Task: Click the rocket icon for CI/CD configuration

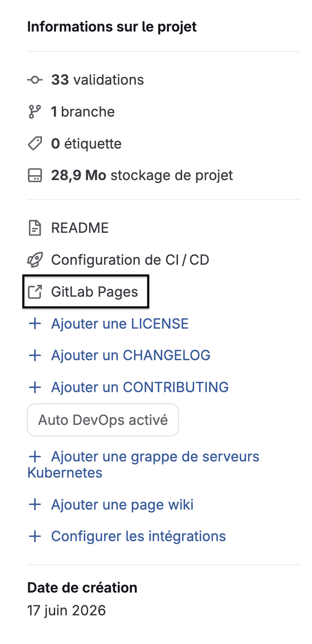Action: point(35,260)
